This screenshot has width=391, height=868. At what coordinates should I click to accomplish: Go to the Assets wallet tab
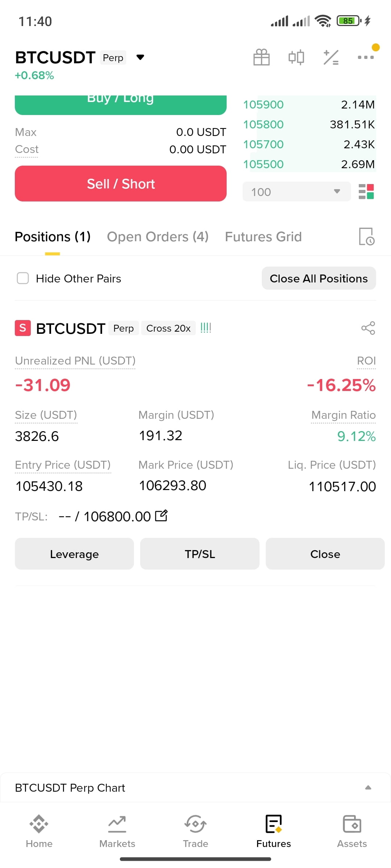352,831
